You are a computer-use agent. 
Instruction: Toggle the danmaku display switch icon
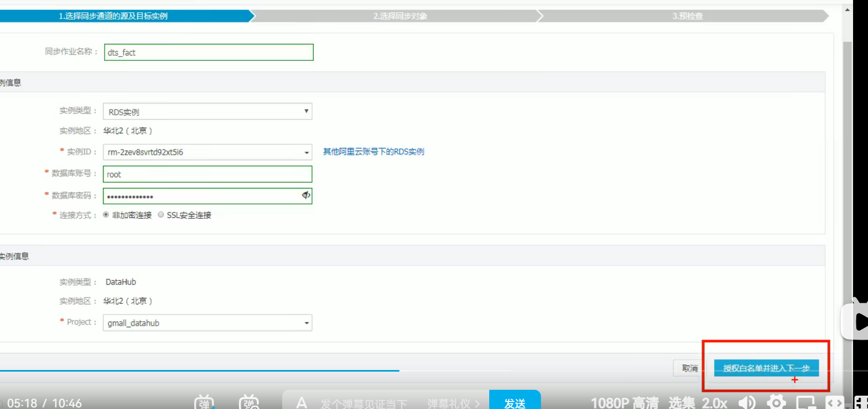(204, 403)
